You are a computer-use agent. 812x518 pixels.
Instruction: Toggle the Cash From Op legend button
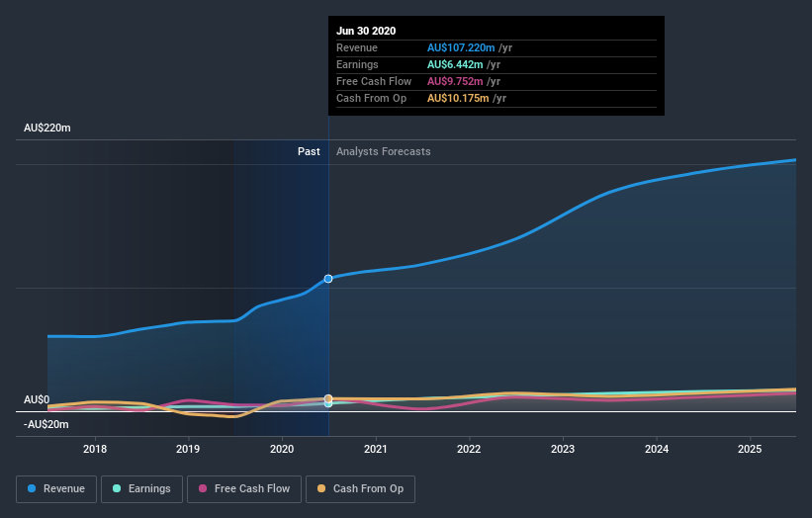[360, 489]
